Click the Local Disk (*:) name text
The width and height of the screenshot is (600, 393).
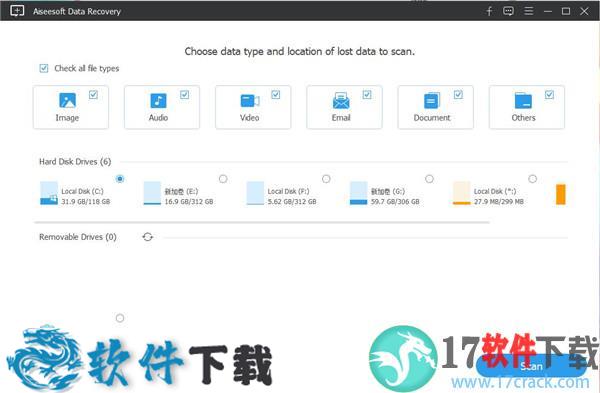pos(495,191)
